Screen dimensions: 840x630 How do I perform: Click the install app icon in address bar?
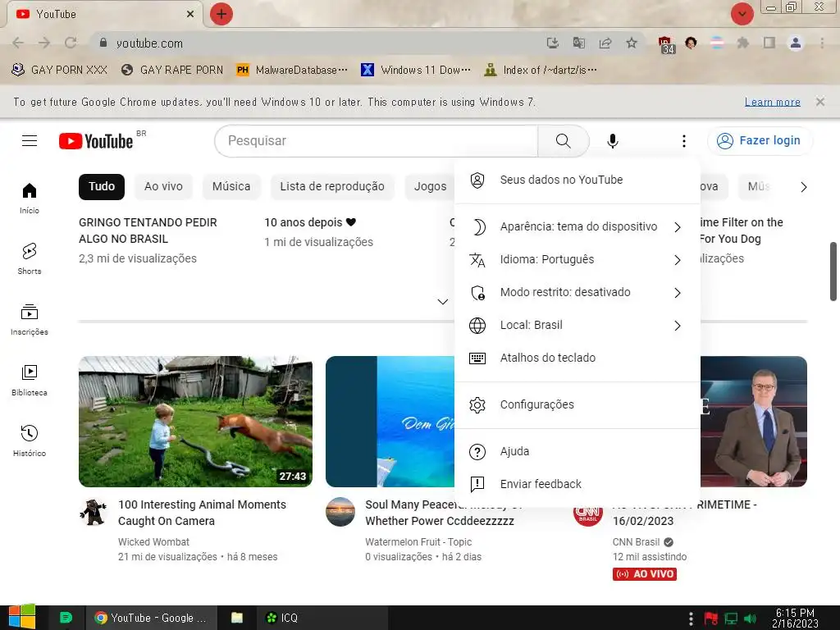coord(553,43)
